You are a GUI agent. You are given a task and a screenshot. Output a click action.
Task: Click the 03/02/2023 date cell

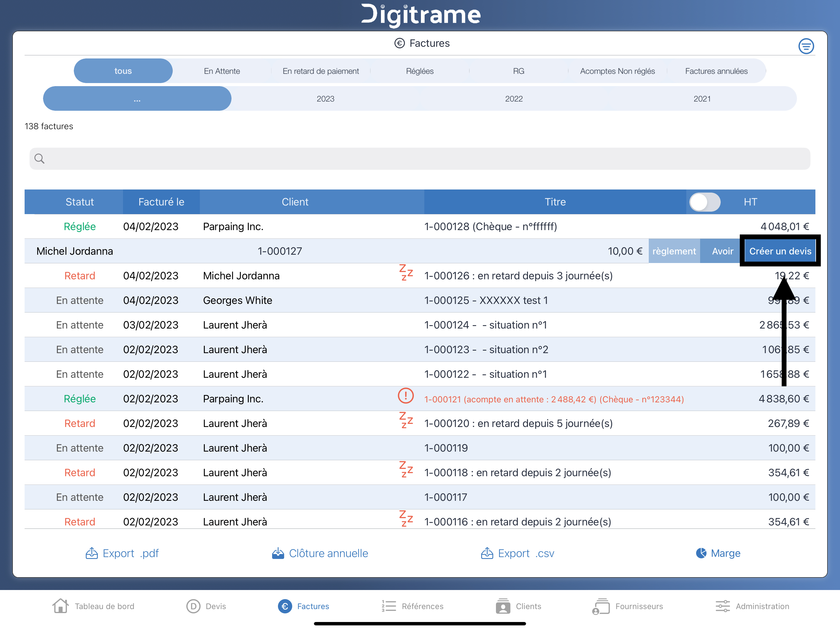pyautogui.click(x=150, y=325)
